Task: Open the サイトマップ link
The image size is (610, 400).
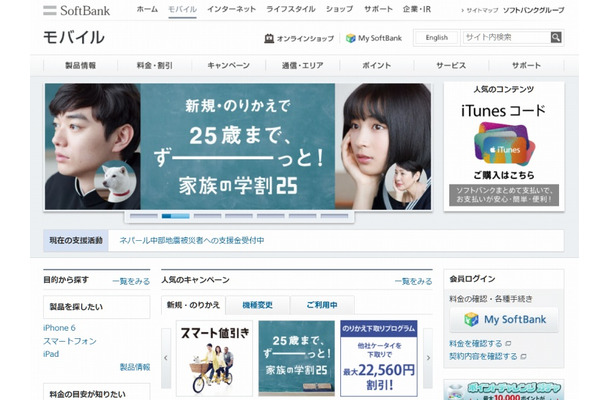Action: [480, 11]
